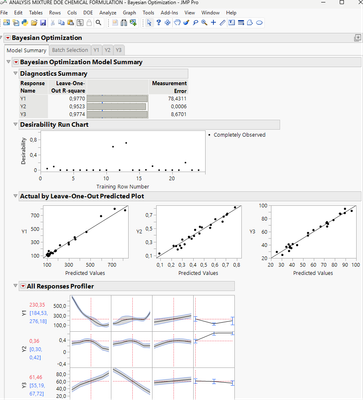This screenshot has height=400, width=363.
Task: Select the Oval simple shape tool
Action: coord(259,23)
